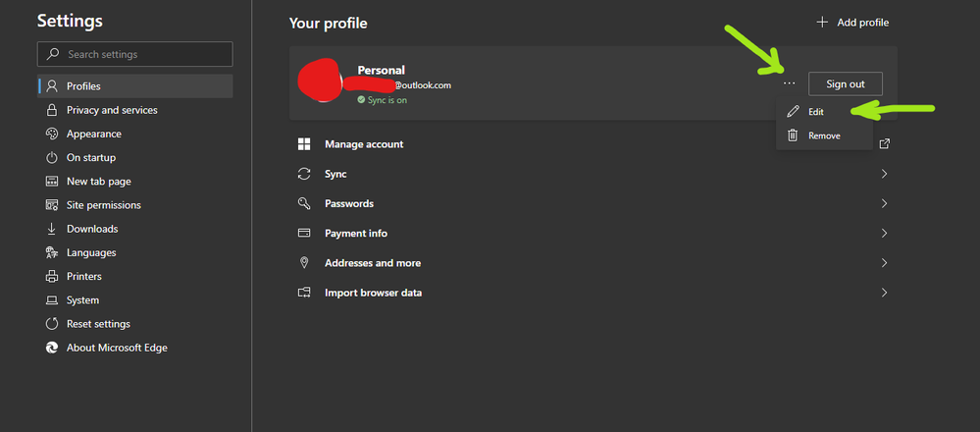980x432 pixels.
Task: Click the Sync arrows icon
Action: coord(304,174)
